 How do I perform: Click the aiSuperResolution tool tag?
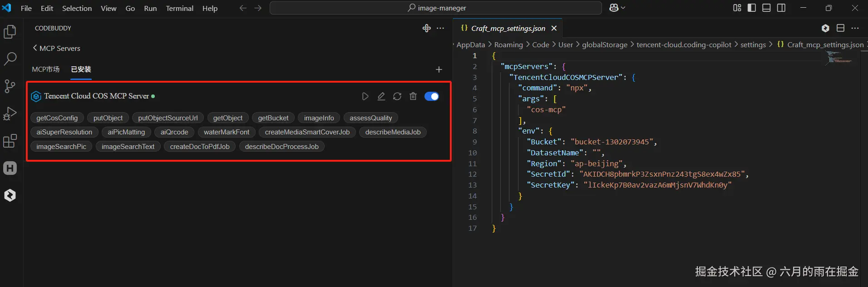point(64,132)
